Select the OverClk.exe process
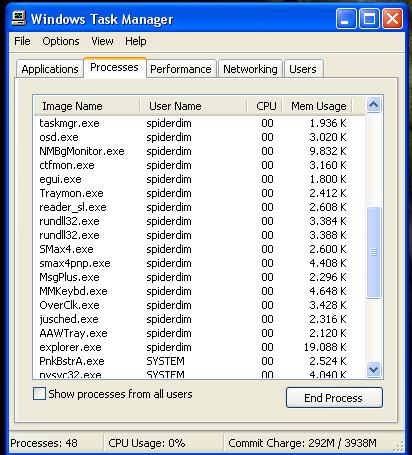412x455 pixels. click(x=199, y=305)
